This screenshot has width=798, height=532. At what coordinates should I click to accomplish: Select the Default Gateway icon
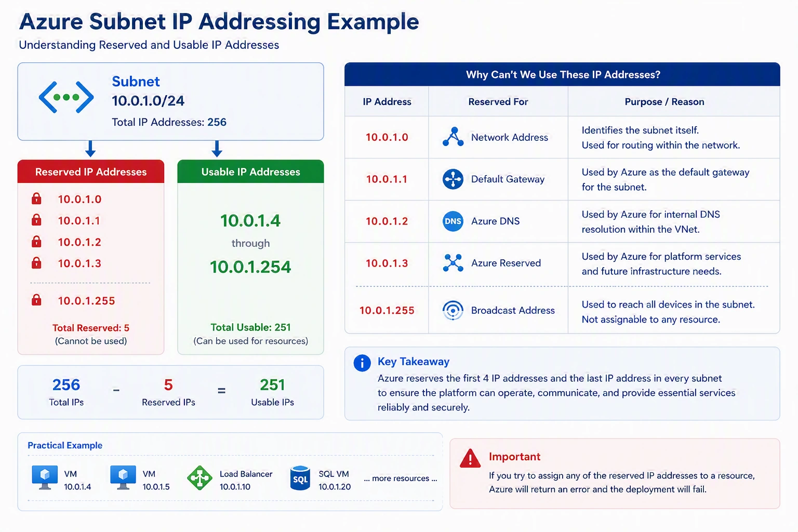[x=453, y=179]
